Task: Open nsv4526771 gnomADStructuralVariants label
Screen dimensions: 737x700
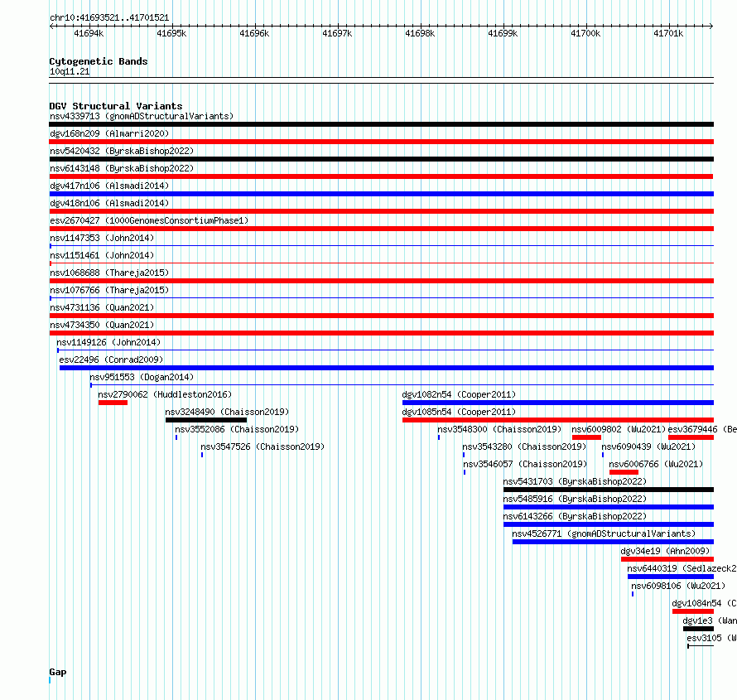Action: (604, 533)
